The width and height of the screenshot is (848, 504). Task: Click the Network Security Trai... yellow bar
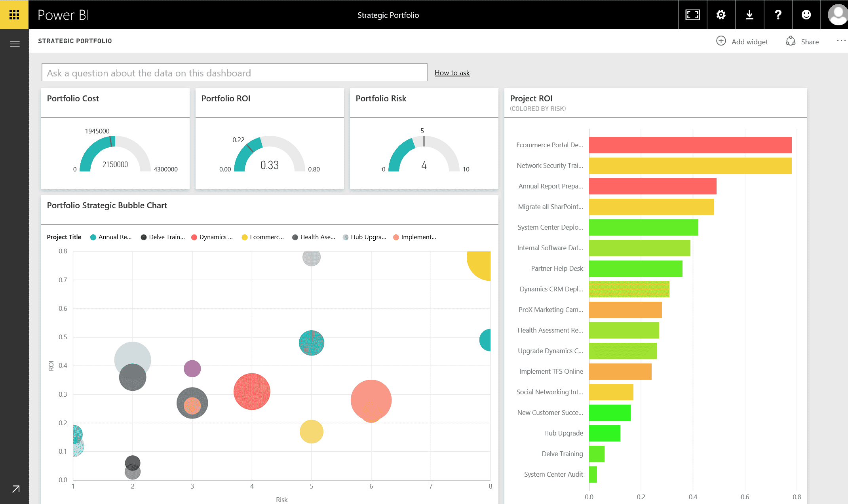coord(690,165)
